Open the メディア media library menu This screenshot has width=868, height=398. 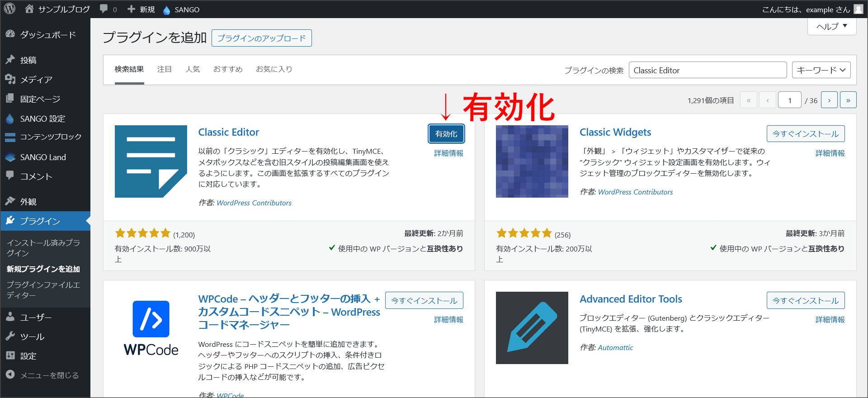[36, 80]
